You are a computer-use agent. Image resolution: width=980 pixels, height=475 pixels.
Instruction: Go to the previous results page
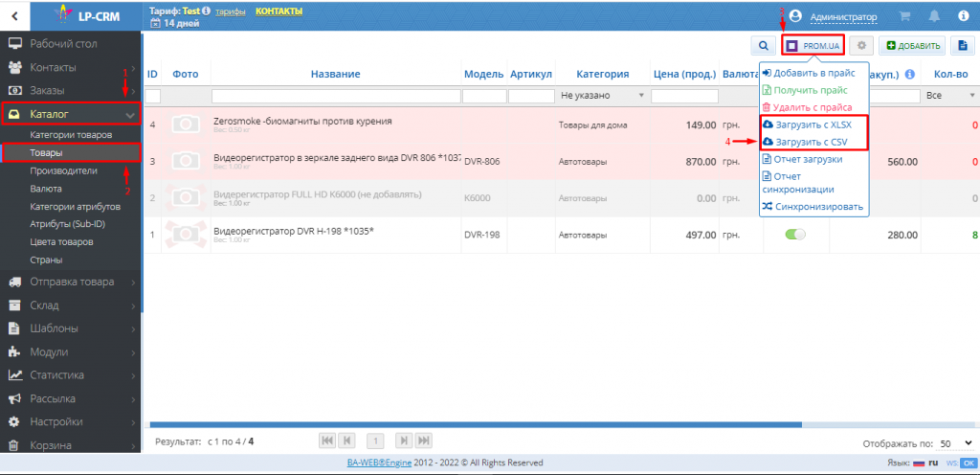[x=348, y=441]
